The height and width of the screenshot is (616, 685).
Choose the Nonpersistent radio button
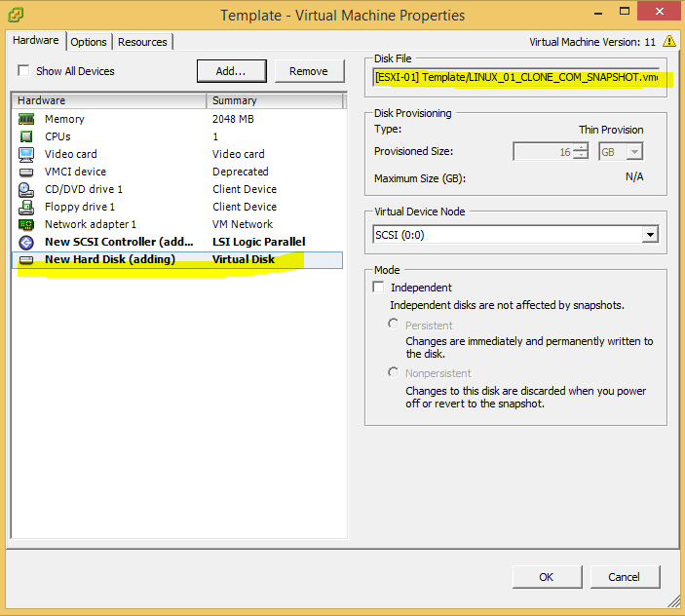pos(394,372)
